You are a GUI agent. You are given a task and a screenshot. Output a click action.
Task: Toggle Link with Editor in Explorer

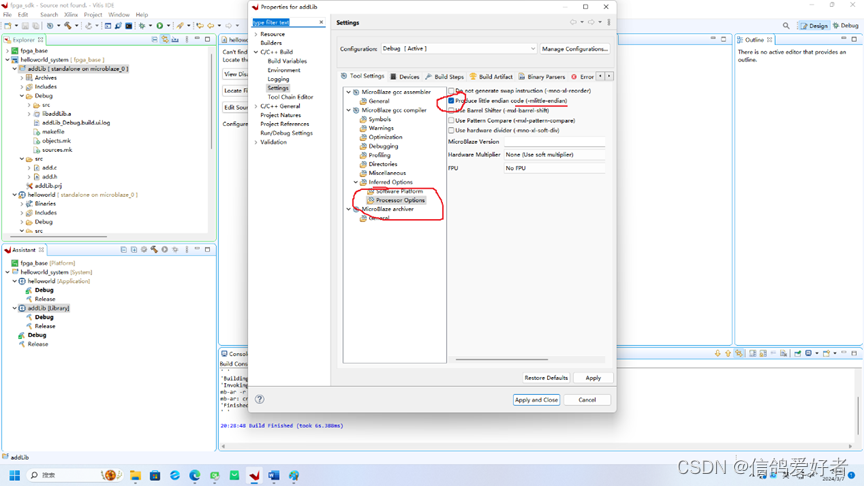[165, 40]
